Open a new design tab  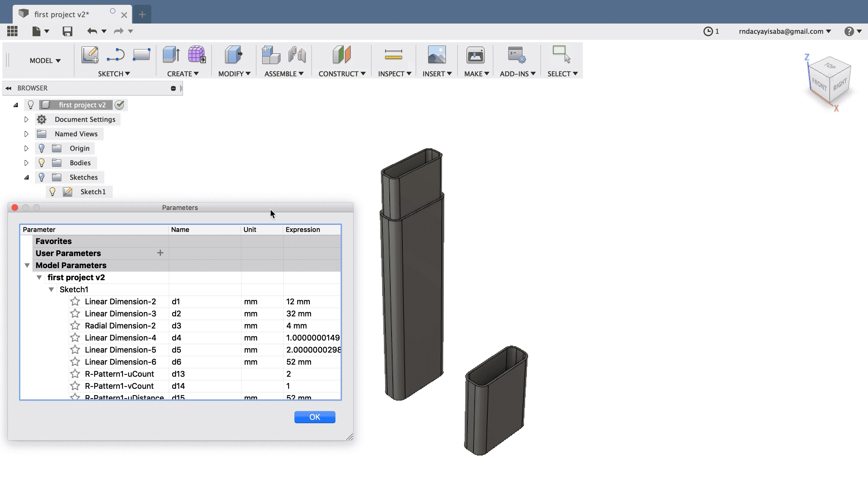pos(142,14)
